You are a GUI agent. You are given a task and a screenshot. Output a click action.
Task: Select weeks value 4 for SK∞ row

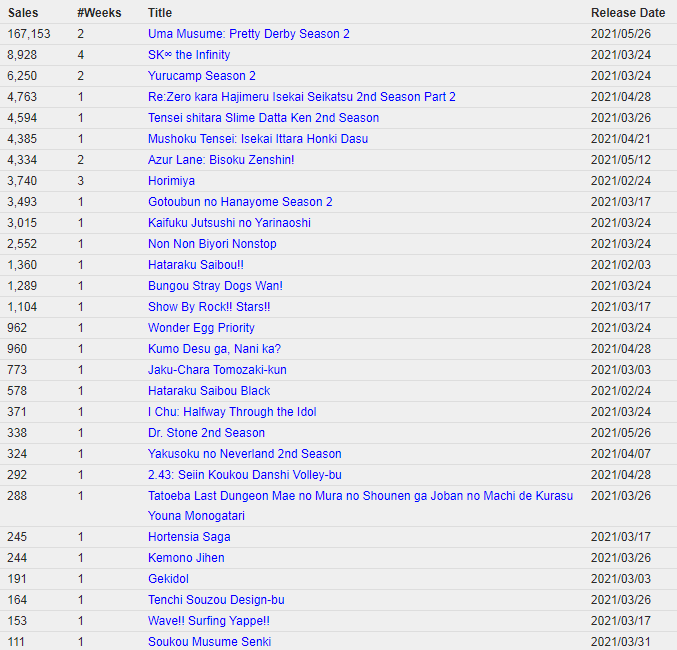(81, 55)
